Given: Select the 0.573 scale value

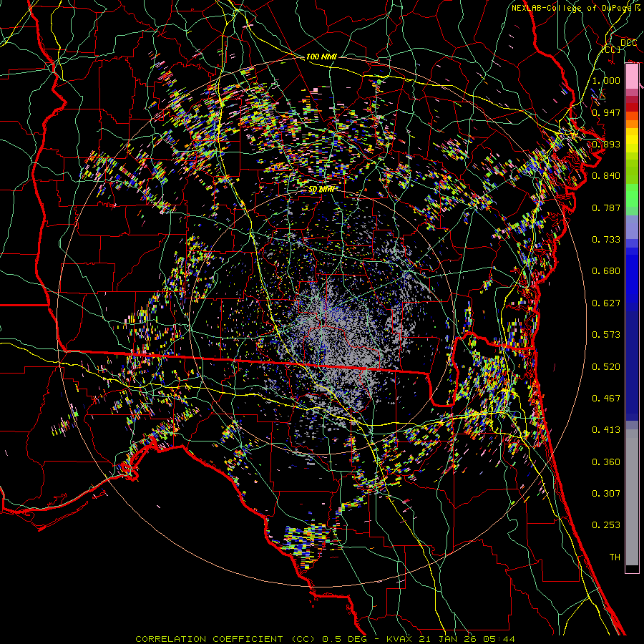Looking at the screenshot, I should (x=606, y=335).
